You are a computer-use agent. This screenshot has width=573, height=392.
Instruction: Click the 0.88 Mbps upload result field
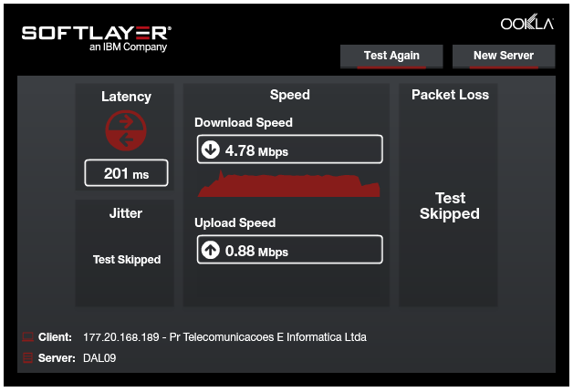(290, 250)
